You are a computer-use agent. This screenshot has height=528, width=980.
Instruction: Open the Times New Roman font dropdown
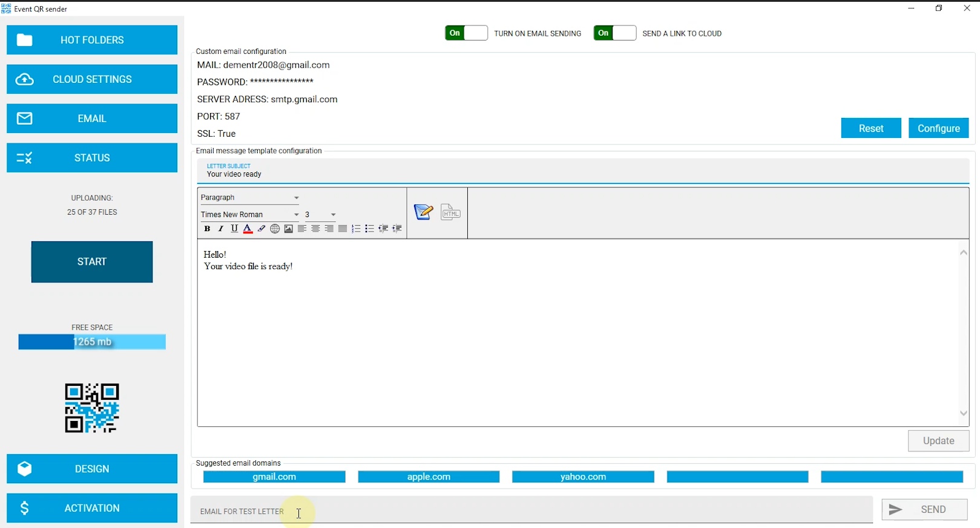[296, 215]
